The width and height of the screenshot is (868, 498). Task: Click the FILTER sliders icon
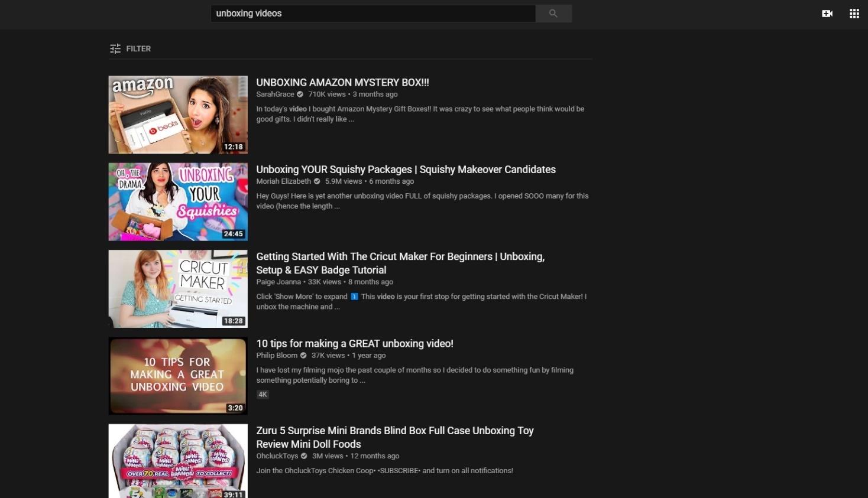(x=115, y=48)
